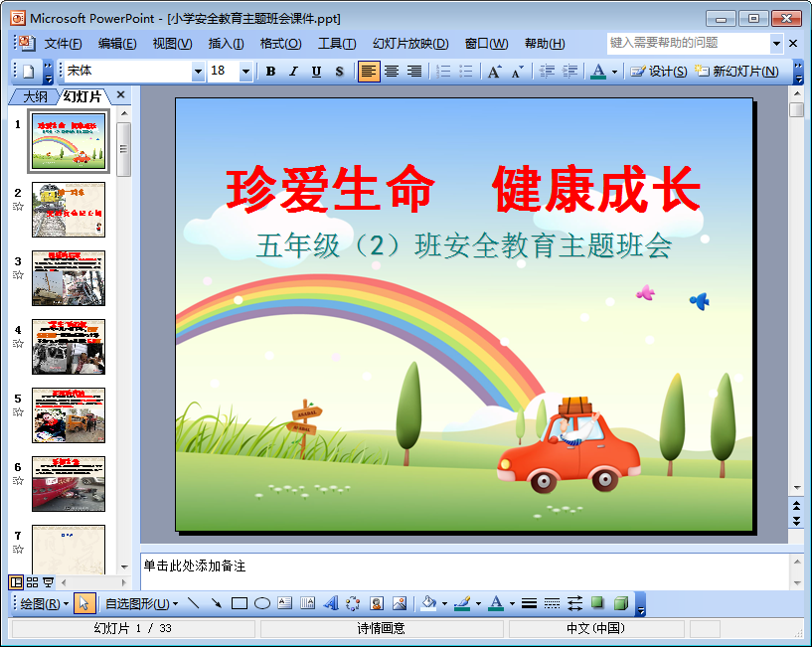Select the Oval drawing tool

(x=262, y=603)
